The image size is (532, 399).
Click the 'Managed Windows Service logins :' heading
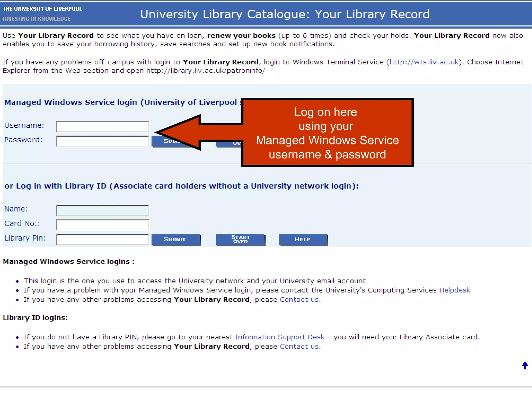click(69, 262)
